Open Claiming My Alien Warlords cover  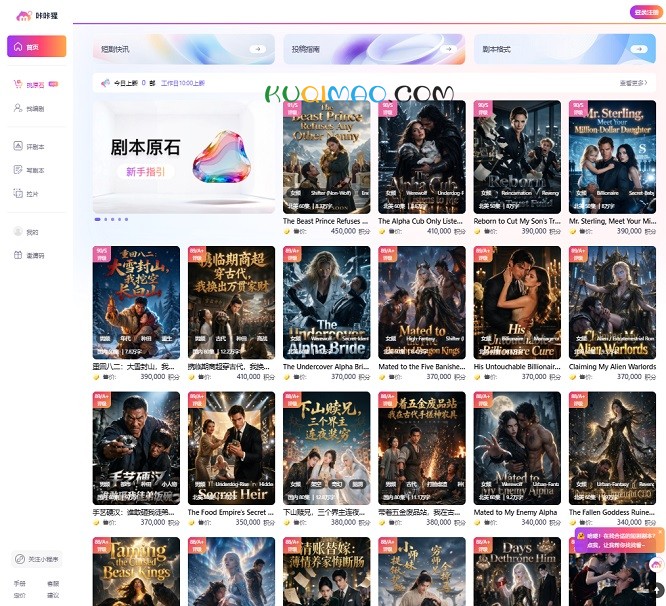click(612, 303)
